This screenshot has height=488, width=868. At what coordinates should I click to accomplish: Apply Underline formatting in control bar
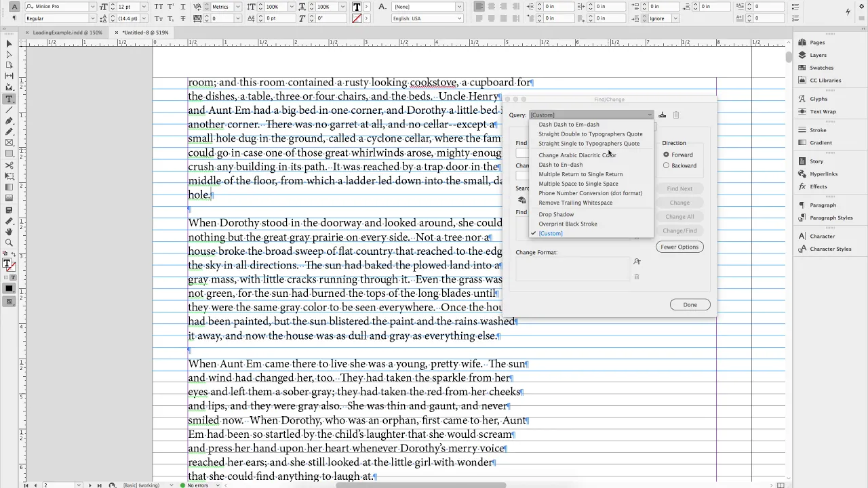pos(183,7)
